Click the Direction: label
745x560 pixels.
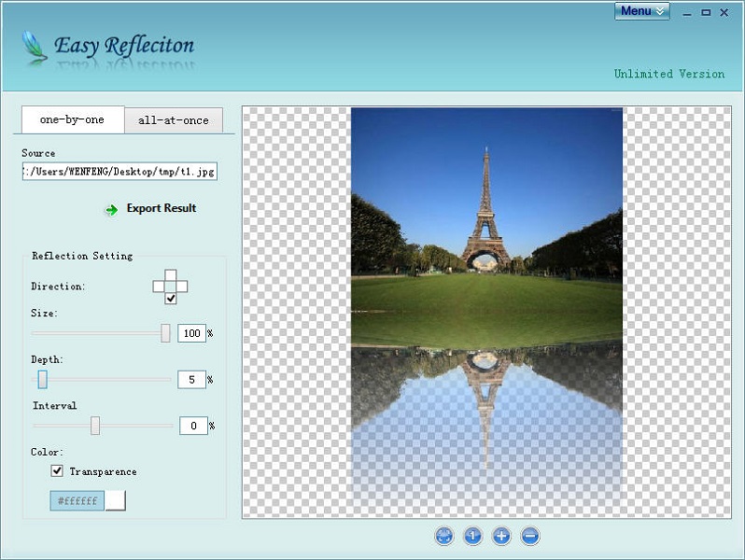point(58,287)
